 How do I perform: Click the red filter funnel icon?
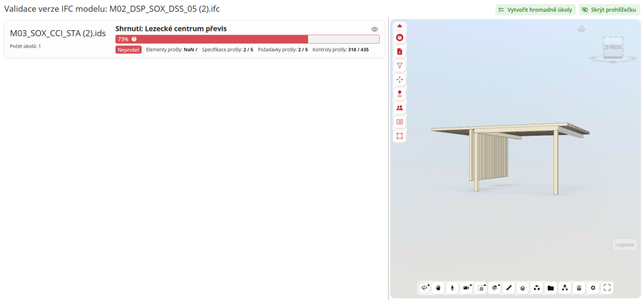[399, 65]
